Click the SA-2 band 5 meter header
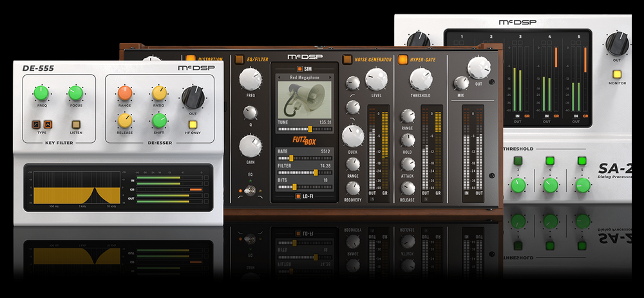 pyautogui.click(x=579, y=37)
